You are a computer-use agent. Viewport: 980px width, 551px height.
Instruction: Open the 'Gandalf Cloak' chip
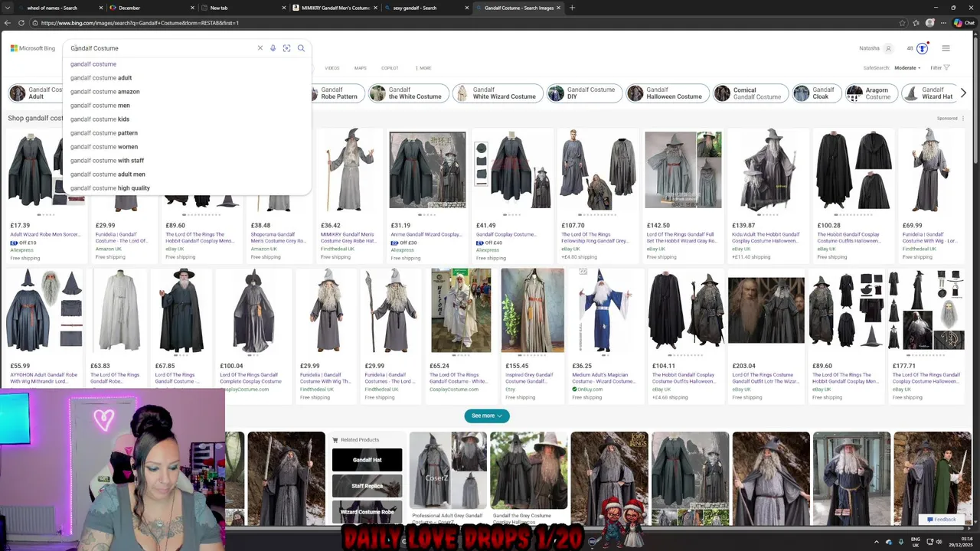click(815, 93)
